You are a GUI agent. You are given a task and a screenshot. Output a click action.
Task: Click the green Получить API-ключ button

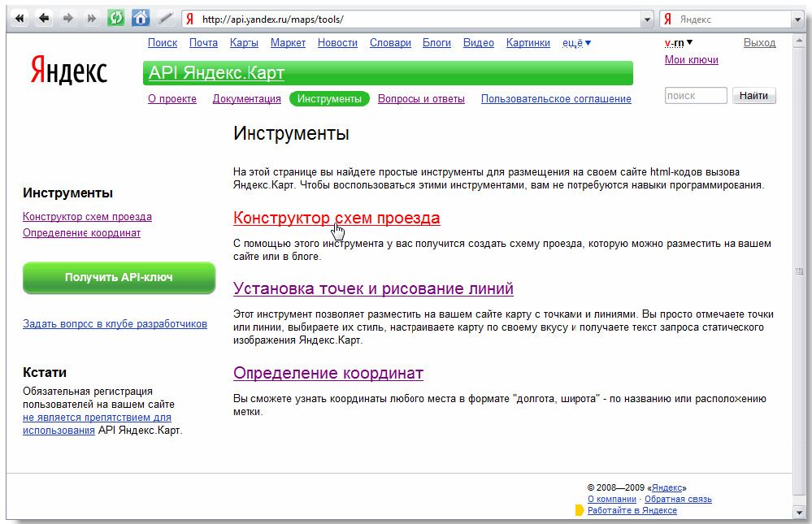pyautogui.click(x=119, y=278)
